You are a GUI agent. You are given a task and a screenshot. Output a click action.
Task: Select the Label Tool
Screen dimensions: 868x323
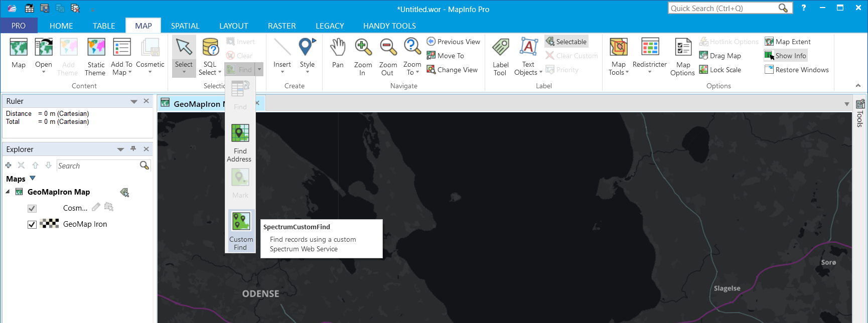coord(500,57)
